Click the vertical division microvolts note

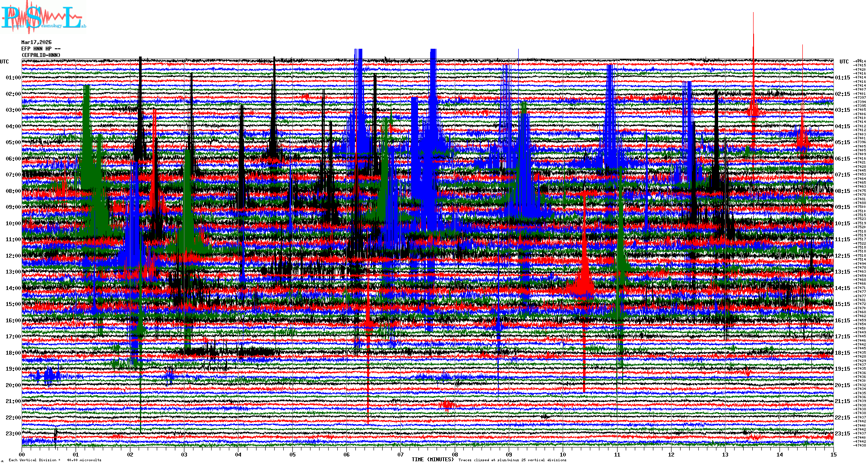coord(55,460)
